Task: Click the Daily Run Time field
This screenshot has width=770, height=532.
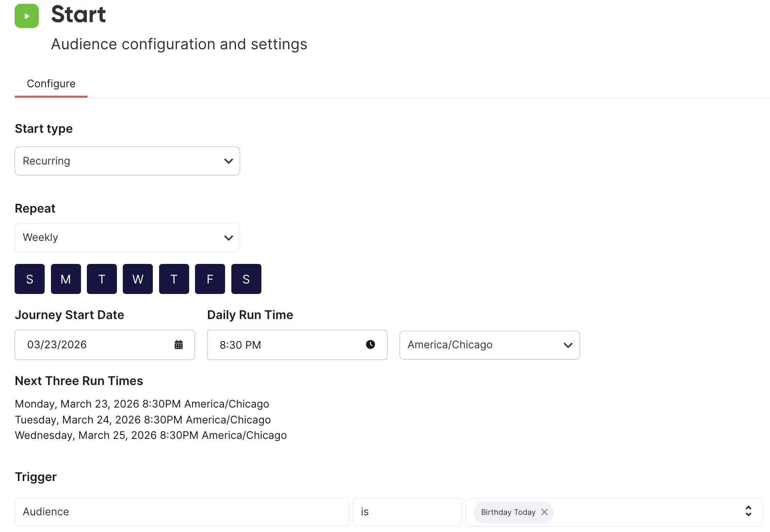Action: point(297,345)
